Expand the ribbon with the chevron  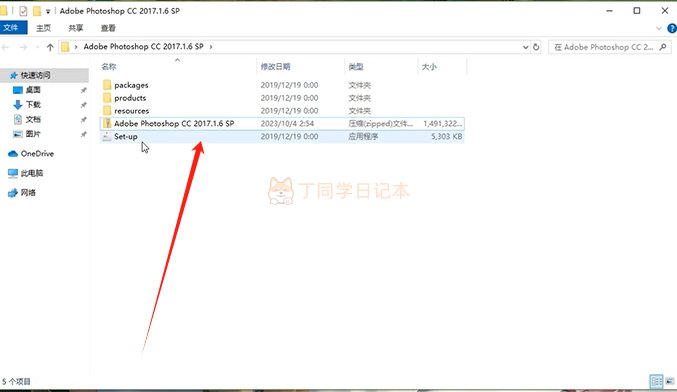coord(658,28)
